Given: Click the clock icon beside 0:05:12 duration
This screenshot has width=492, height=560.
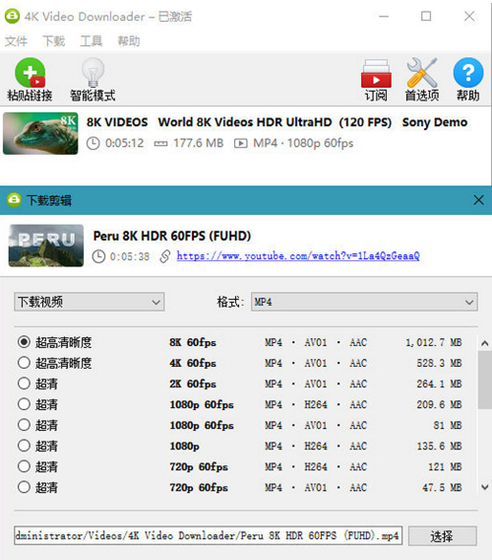Looking at the screenshot, I should (x=93, y=143).
